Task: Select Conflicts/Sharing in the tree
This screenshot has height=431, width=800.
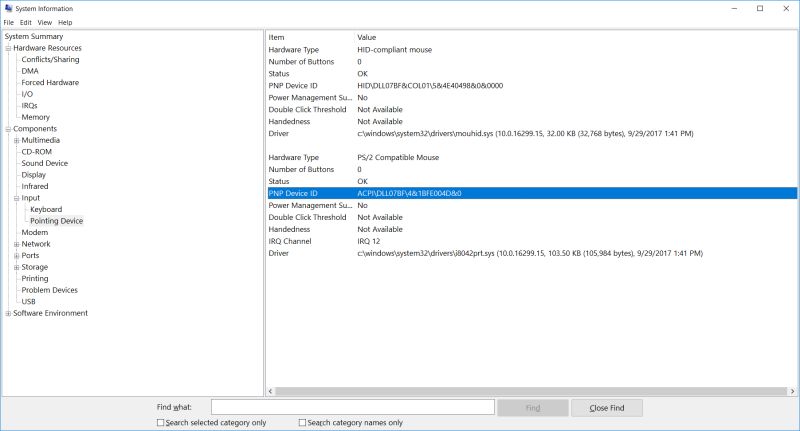Action: pos(50,60)
